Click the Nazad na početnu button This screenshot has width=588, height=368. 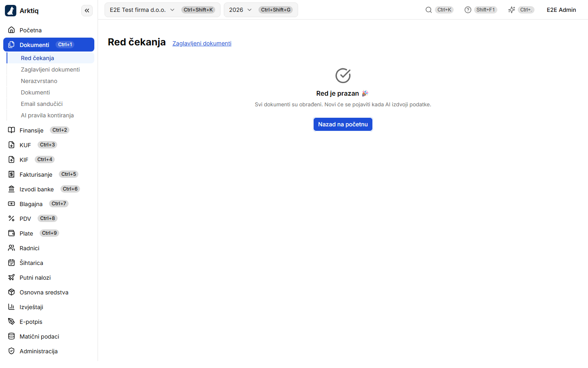(x=343, y=124)
